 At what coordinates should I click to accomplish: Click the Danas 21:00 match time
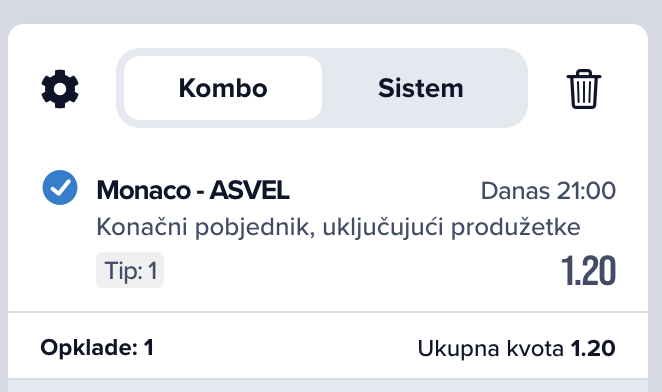click(x=548, y=191)
